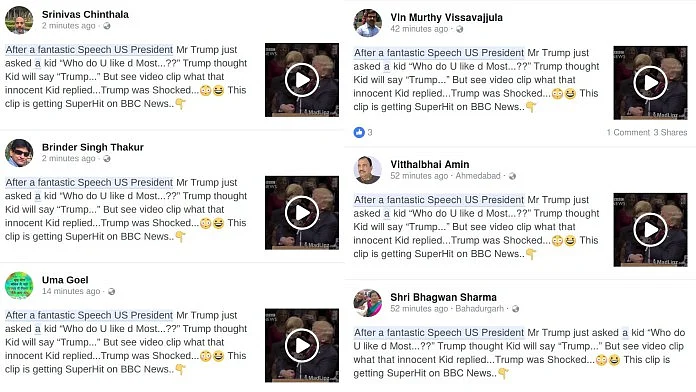Open Brinder Singh Thakur's profile picture
Image resolution: width=696 pixels, height=392 pixels.
point(19,153)
